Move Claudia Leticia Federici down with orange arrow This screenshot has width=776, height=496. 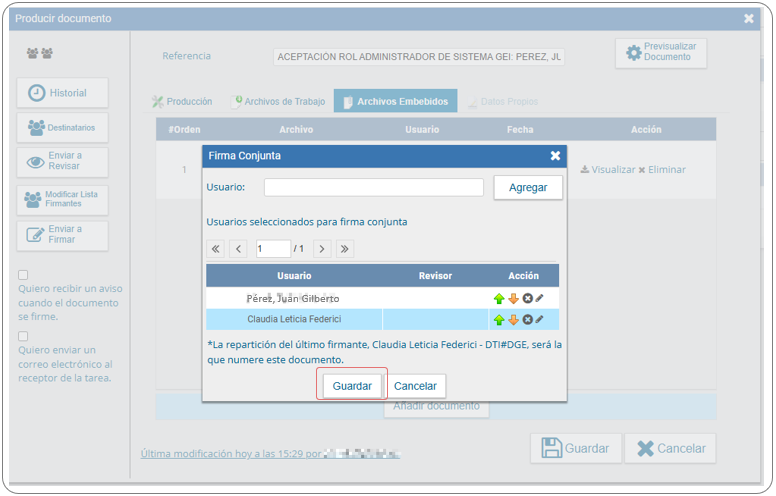[x=513, y=320]
